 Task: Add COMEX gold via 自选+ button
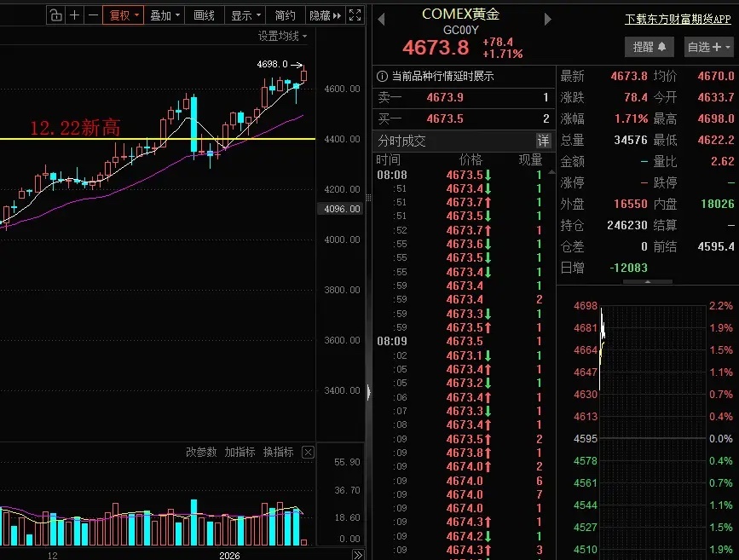coord(707,47)
